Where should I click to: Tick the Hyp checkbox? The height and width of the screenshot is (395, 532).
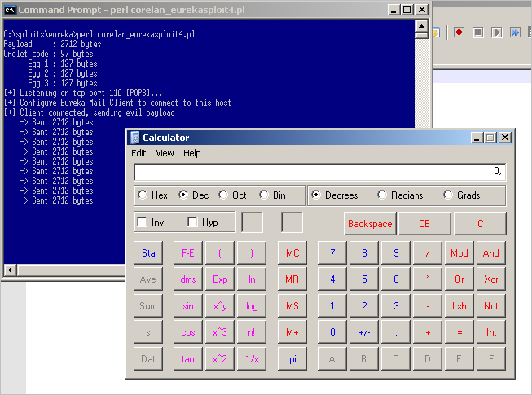pyautogui.click(x=193, y=222)
